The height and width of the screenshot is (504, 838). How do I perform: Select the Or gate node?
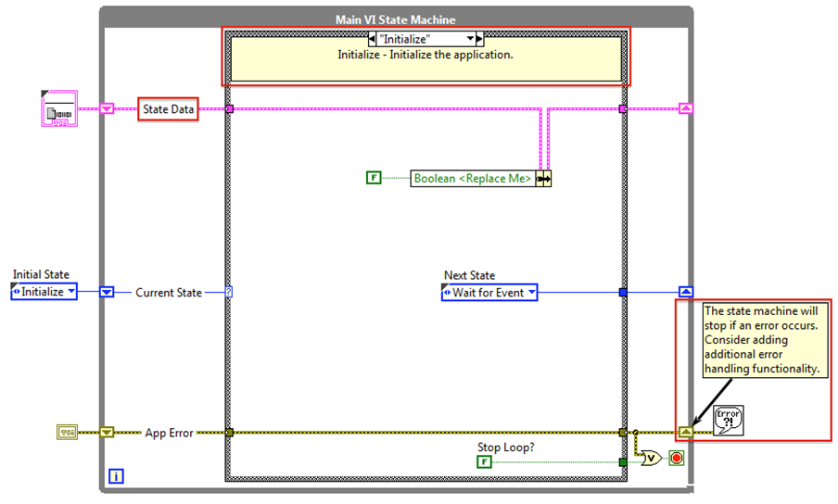[x=653, y=458]
